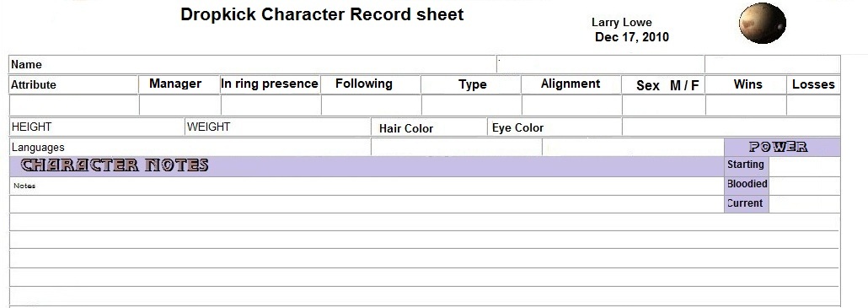The width and height of the screenshot is (868, 308).
Task: Click the blank cell under Type
Action: pyautogui.click(x=471, y=105)
